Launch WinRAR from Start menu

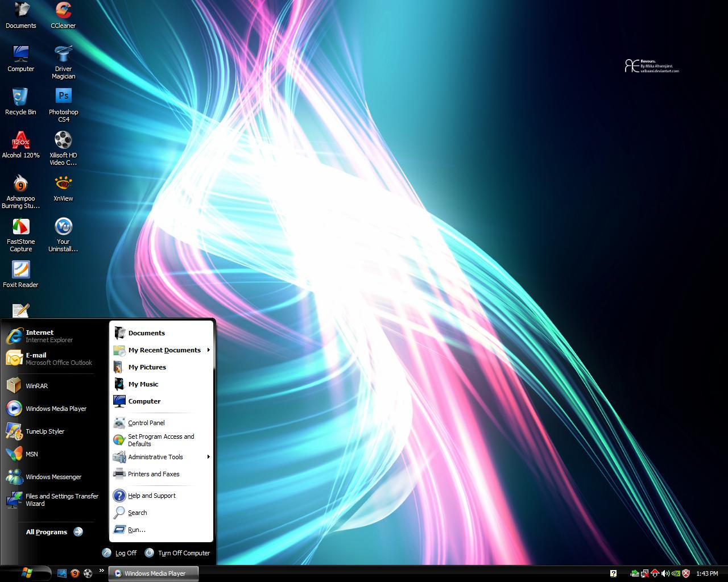point(36,386)
